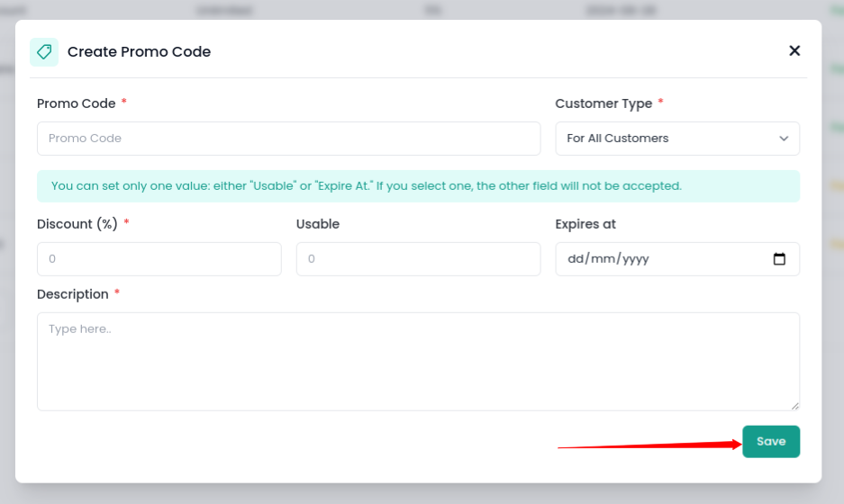Click the Usable number field
This screenshot has height=504, width=844.
click(418, 259)
